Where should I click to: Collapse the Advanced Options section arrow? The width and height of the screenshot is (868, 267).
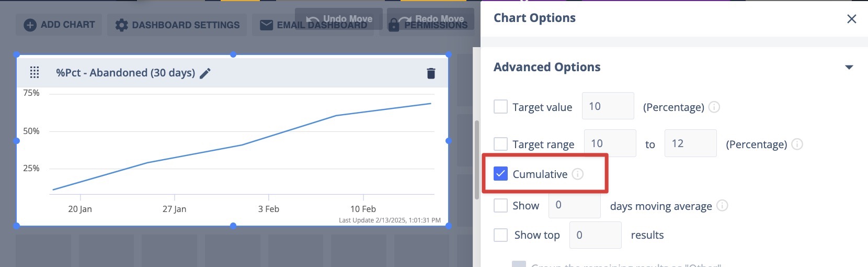[849, 67]
